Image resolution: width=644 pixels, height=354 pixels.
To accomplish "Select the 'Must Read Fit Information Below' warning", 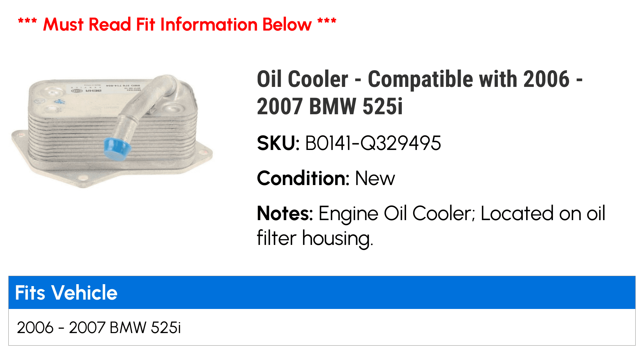I will (x=177, y=24).
